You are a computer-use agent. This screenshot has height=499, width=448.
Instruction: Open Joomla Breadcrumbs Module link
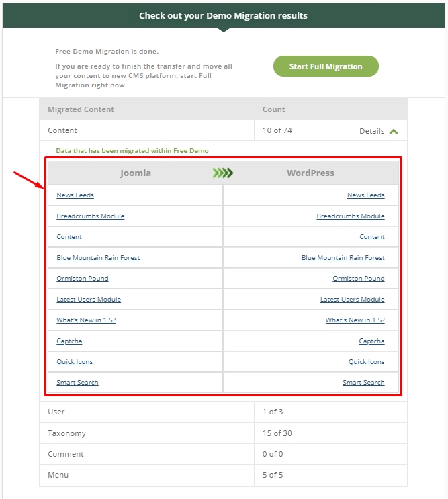click(91, 216)
